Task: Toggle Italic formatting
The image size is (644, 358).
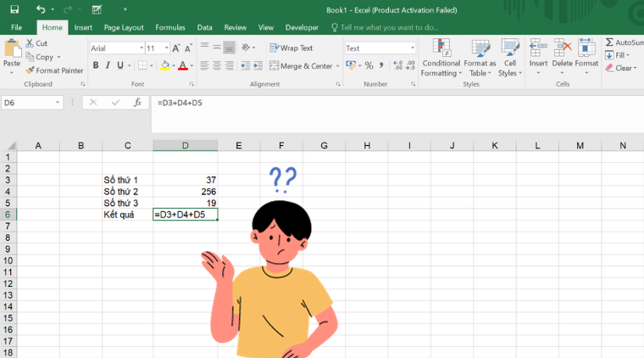Action: click(x=108, y=65)
